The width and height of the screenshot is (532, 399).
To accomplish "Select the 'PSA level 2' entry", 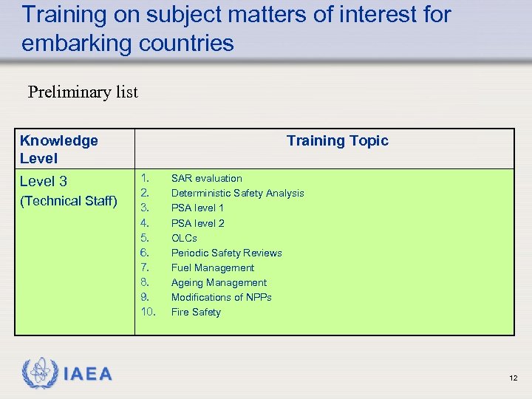I will (197, 223).
